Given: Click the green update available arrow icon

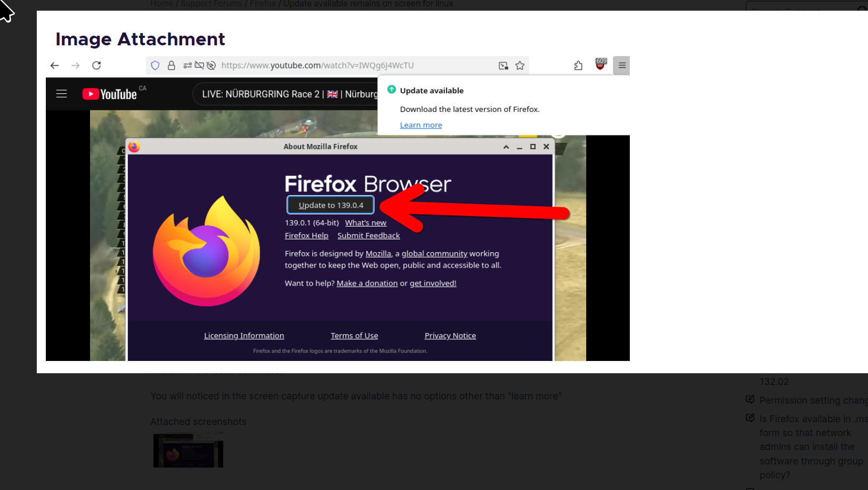Looking at the screenshot, I should pyautogui.click(x=392, y=90).
